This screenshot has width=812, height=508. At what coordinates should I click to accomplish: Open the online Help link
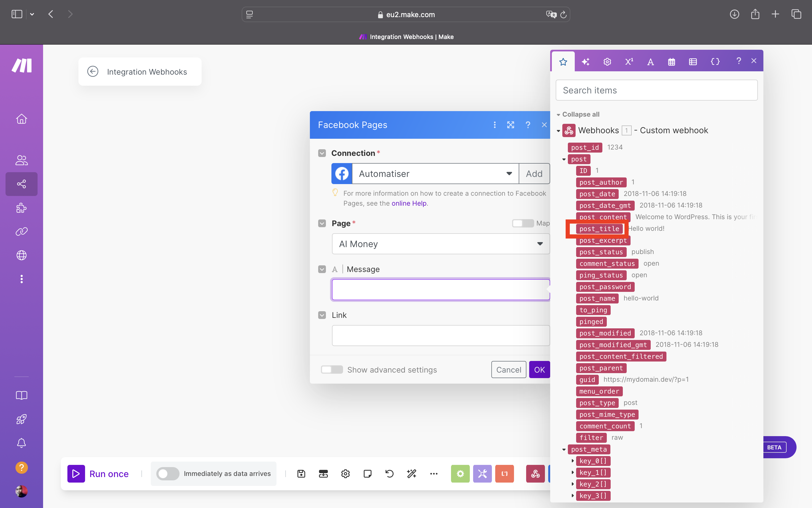409,203
